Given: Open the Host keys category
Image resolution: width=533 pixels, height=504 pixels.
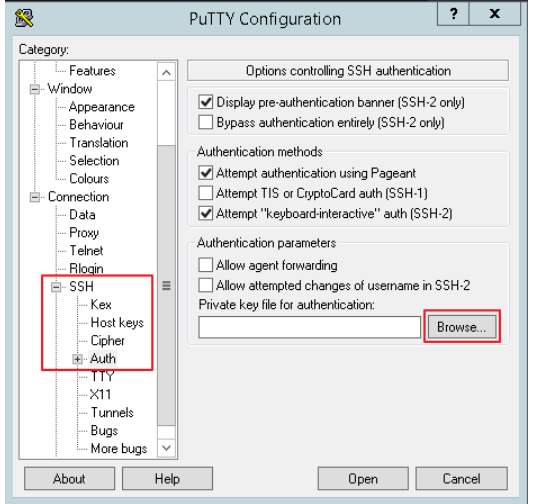Looking at the screenshot, I should point(117,323).
